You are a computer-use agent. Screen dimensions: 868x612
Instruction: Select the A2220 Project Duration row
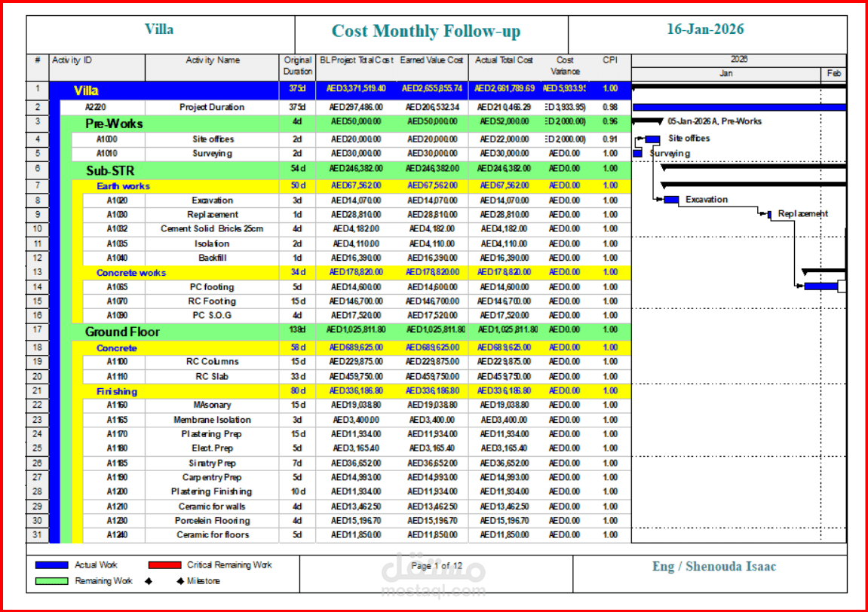[211, 106]
